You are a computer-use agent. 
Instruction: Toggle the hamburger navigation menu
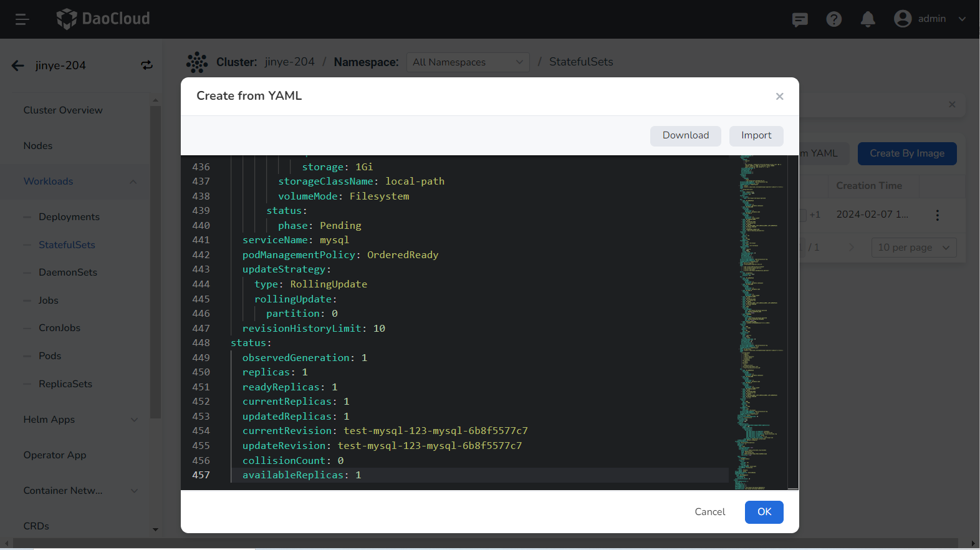[x=22, y=19]
